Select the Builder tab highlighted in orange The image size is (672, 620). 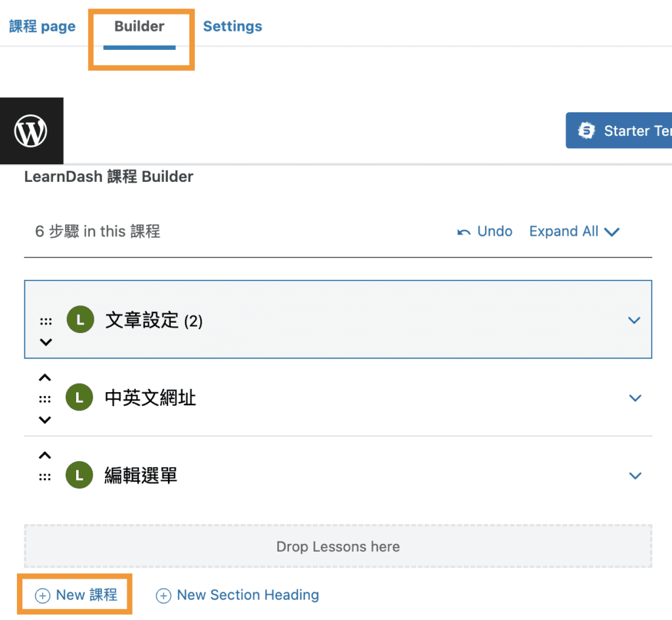point(139,26)
